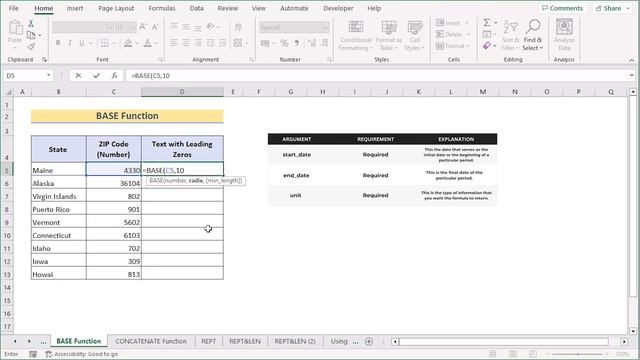Open the font size dropdown
This screenshot has height=360, width=640.
(x=132, y=27)
